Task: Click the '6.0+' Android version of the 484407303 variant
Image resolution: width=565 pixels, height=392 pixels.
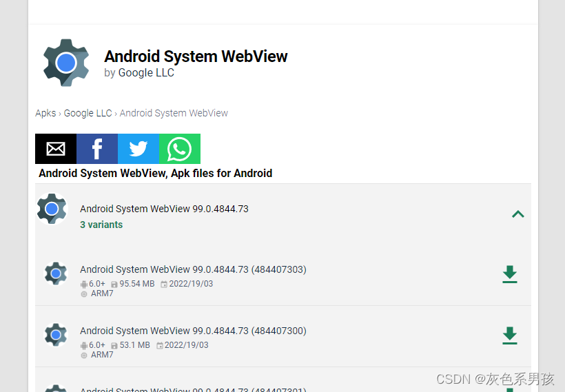Action: 97,284
